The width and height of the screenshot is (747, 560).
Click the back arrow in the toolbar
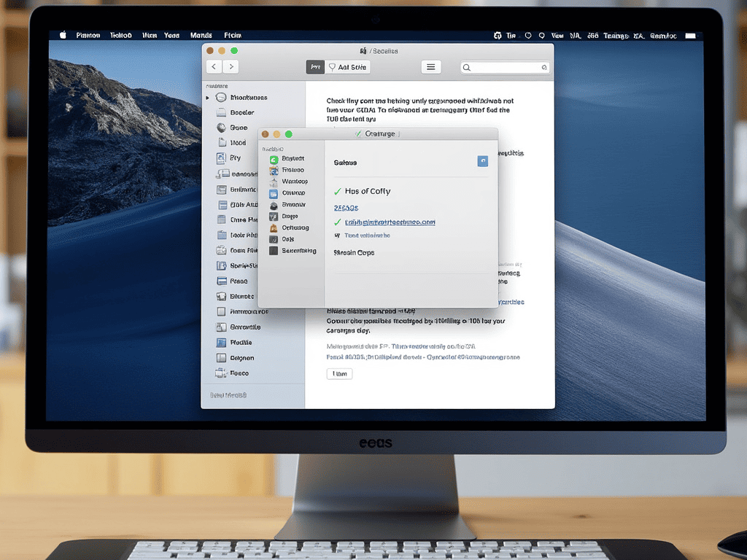[214, 67]
